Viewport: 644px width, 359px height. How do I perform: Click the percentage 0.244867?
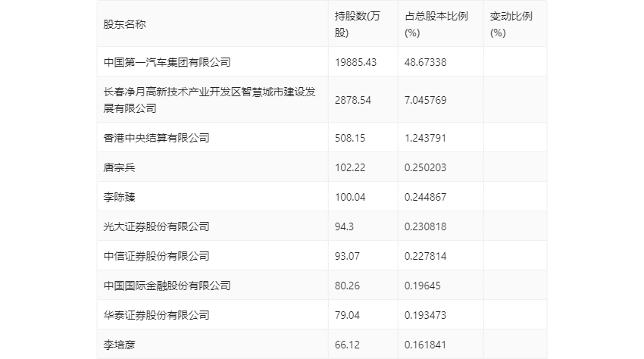point(426,197)
